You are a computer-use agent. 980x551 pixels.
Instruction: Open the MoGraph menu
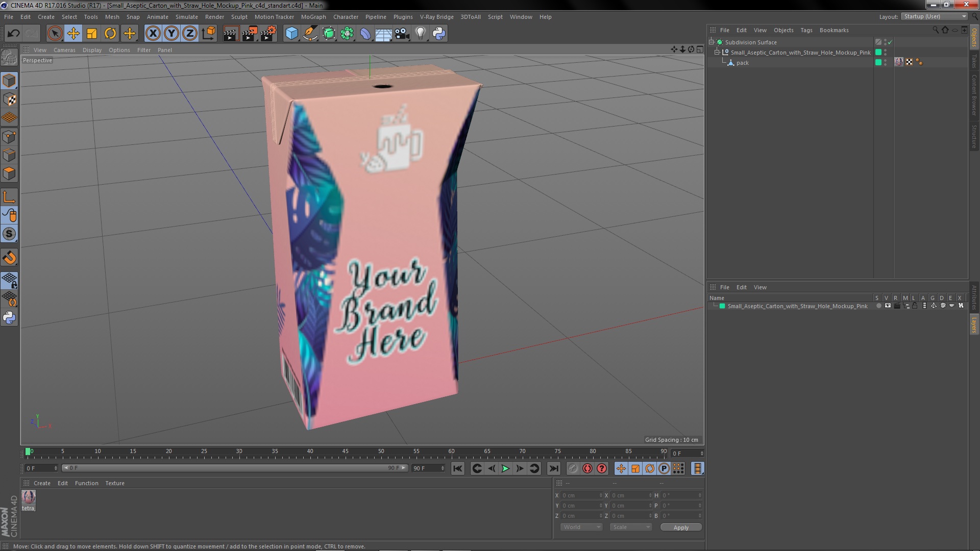tap(313, 17)
